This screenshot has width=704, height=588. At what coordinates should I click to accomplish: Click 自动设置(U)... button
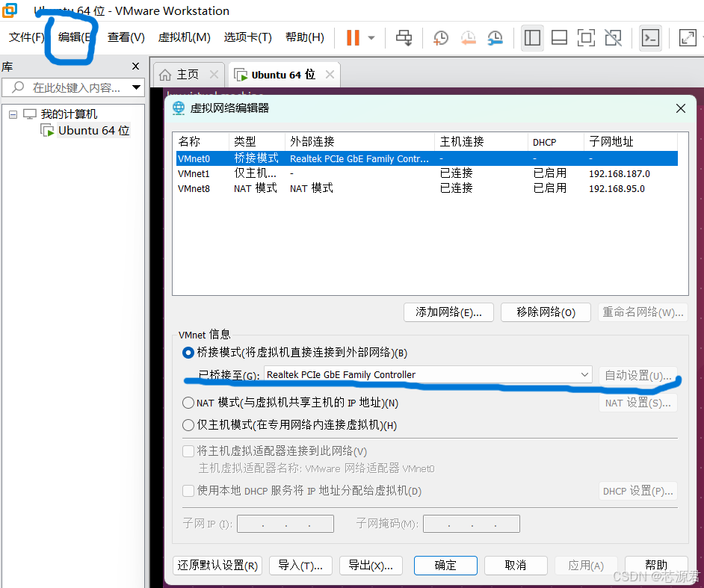[638, 375]
